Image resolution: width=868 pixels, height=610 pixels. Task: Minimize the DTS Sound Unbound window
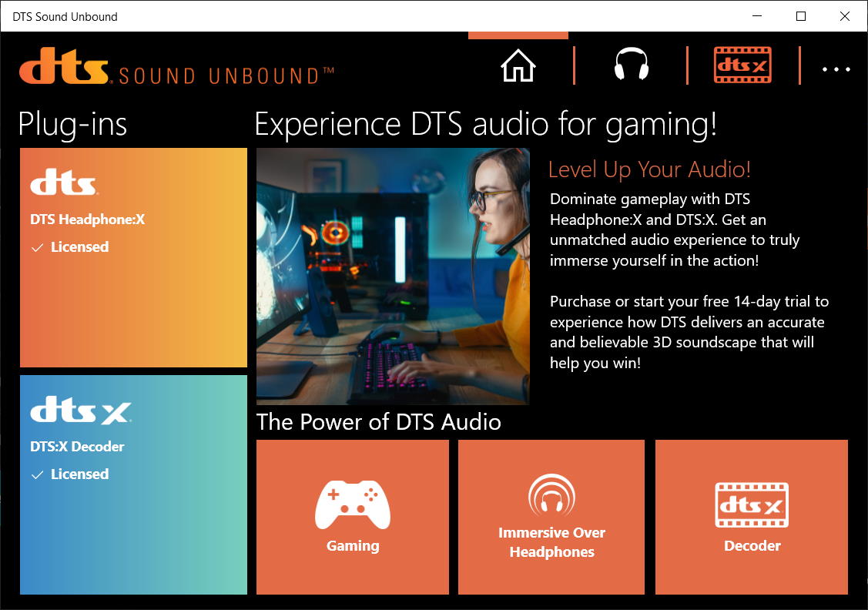757,16
